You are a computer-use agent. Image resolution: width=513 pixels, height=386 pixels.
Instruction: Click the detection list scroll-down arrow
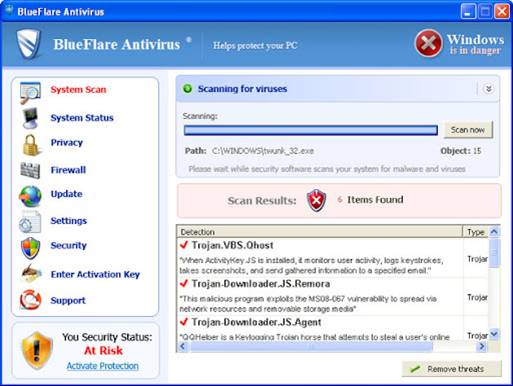click(494, 334)
